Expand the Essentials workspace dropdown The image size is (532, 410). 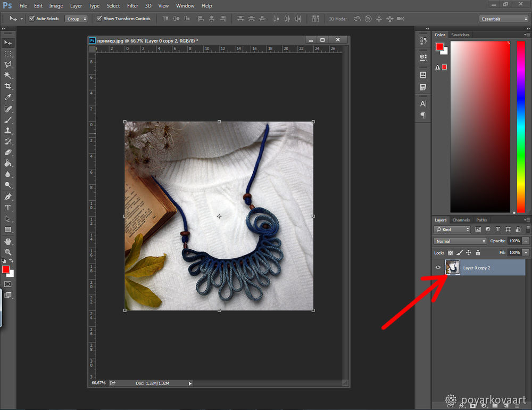[x=503, y=19]
